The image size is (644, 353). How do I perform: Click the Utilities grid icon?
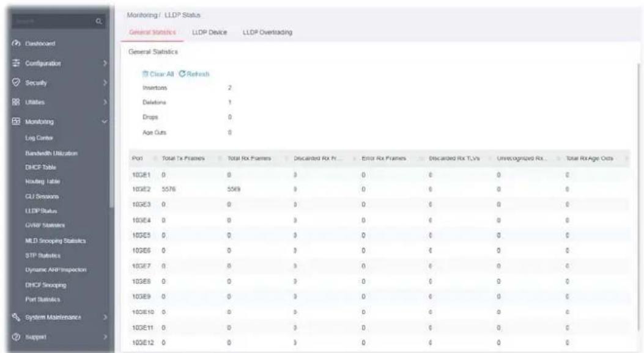[17, 102]
